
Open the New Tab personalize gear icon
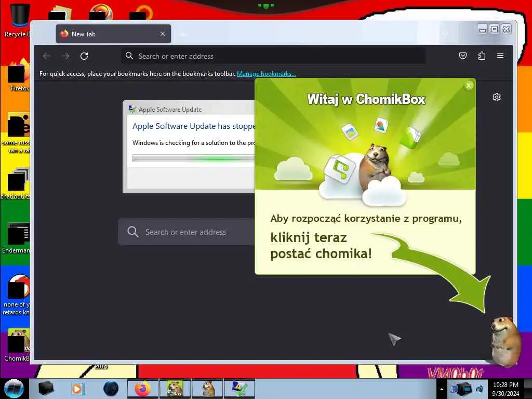496,97
